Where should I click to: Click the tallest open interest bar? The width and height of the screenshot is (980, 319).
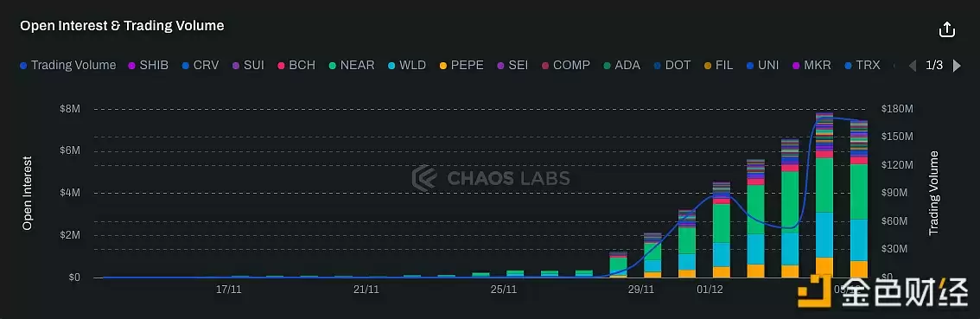pos(824,195)
